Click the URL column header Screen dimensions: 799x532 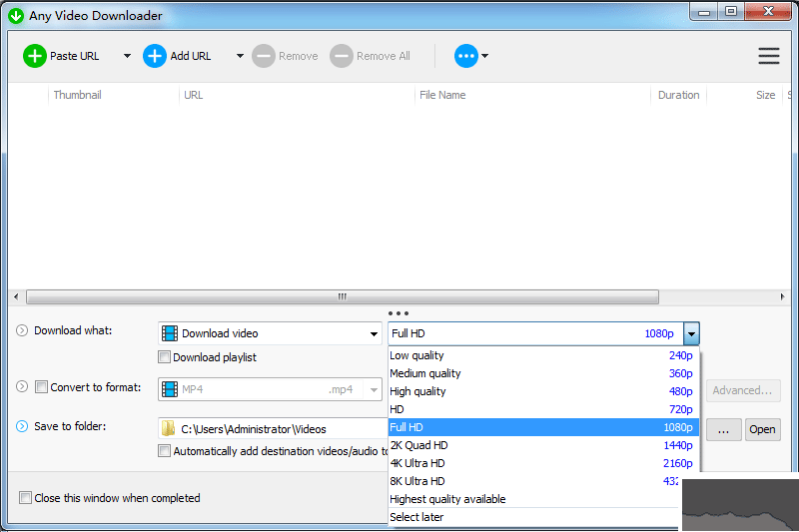193,95
